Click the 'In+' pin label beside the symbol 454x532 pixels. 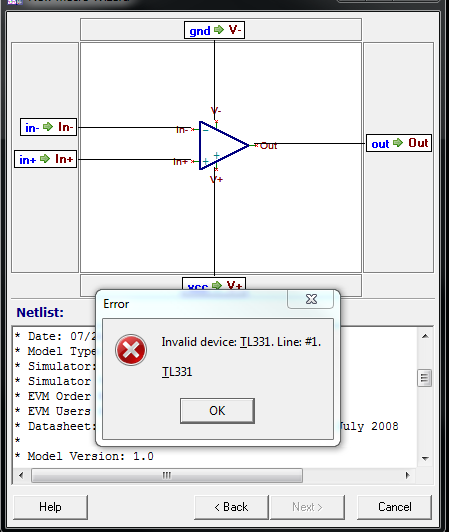180,162
